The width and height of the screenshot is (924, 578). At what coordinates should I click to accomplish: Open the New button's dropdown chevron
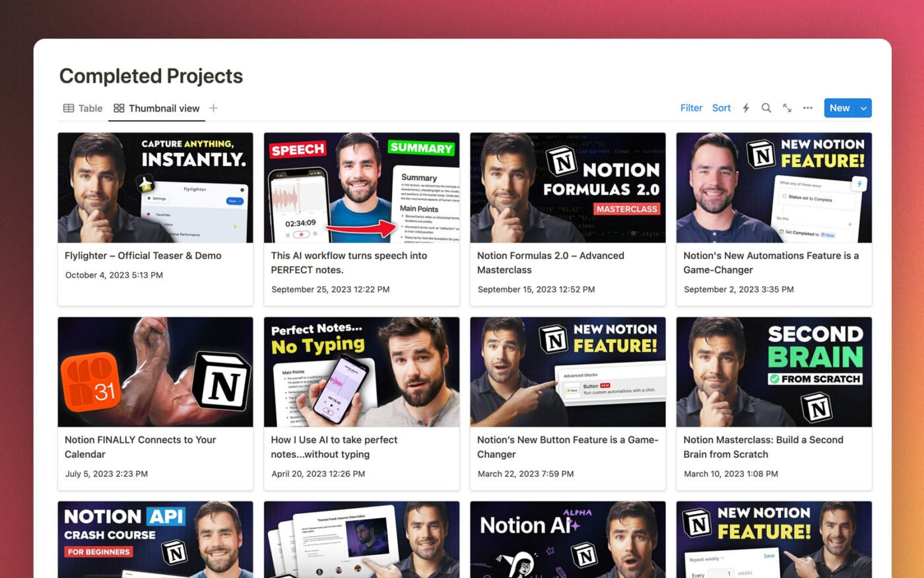tap(863, 108)
